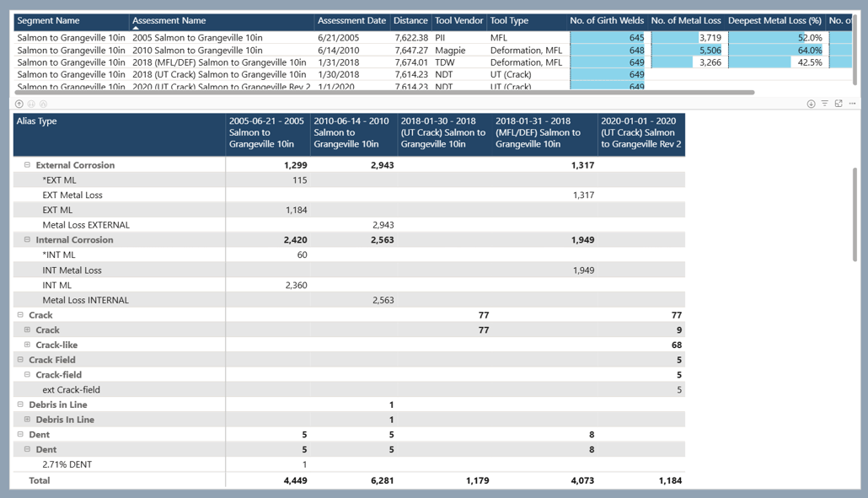
Task: Click expand all down one level icon
Action: [x=43, y=104]
